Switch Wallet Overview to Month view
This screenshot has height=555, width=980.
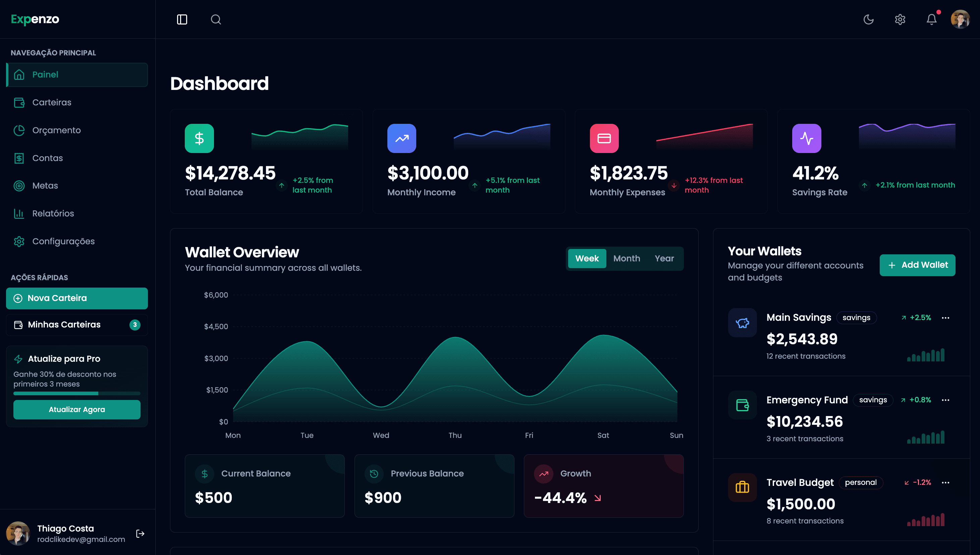click(x=627, y=258)
